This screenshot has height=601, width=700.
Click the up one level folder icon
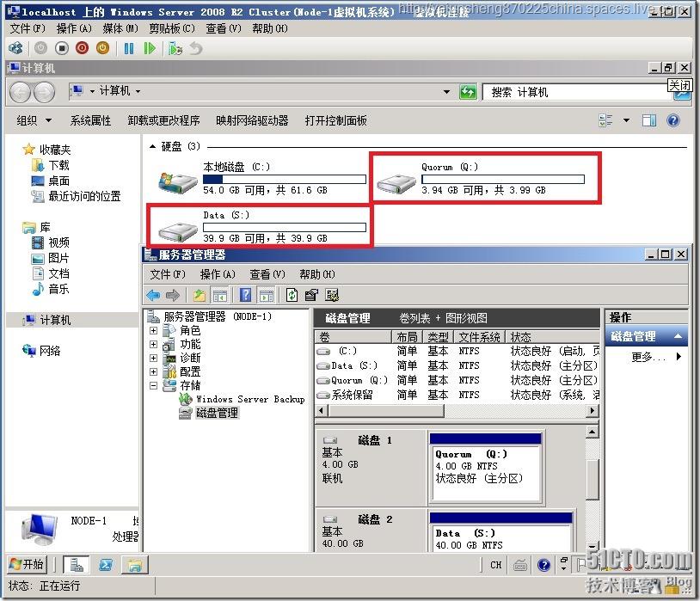tap(199, 295)
